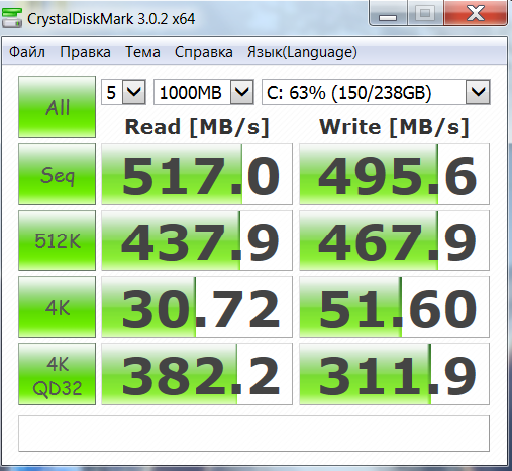Run all benchmarks with the All button

(x=57, y=107)
